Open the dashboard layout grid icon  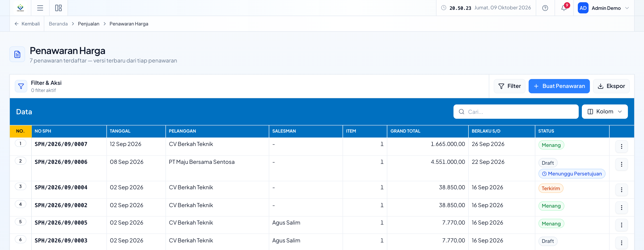(58, 8)
